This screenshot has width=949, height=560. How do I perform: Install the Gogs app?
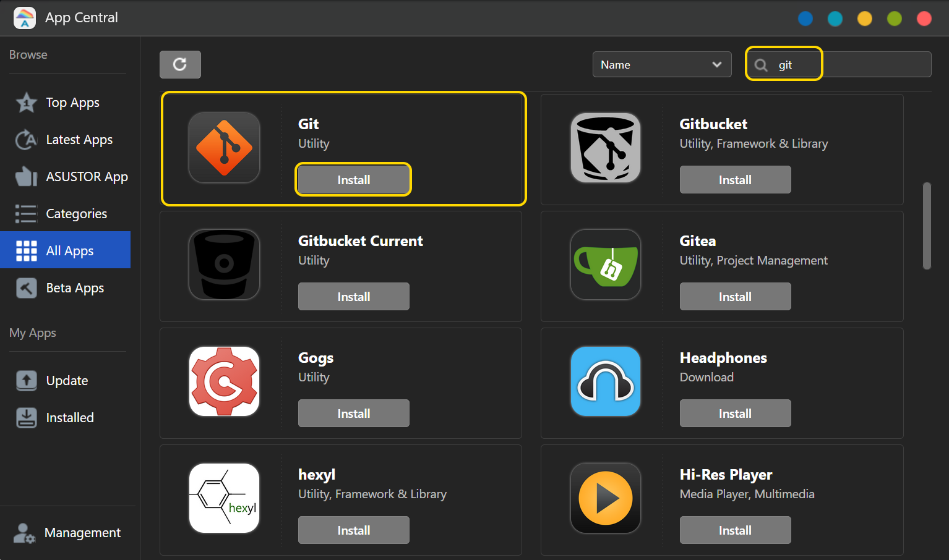pos(353,414)
